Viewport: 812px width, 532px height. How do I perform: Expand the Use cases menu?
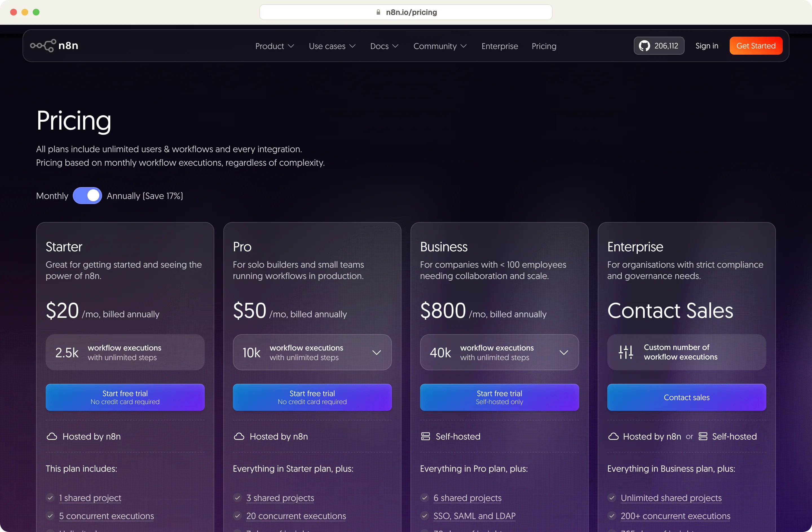[332, 46]
